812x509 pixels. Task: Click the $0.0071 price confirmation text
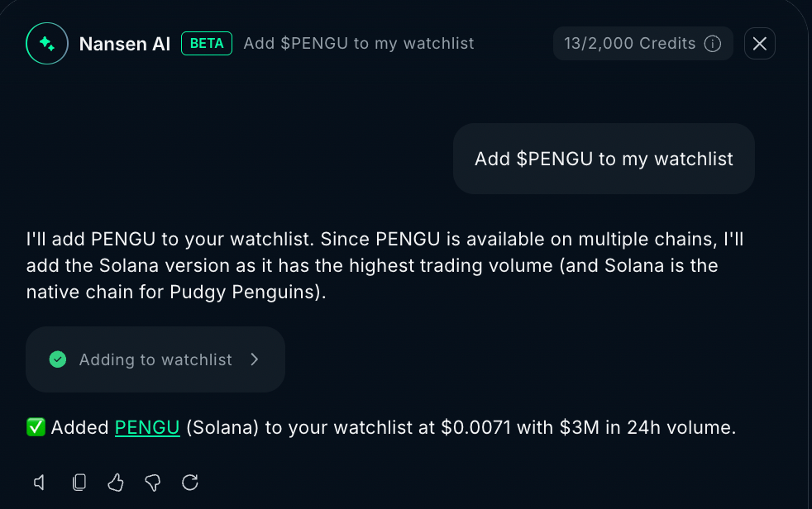click(468, 428)
